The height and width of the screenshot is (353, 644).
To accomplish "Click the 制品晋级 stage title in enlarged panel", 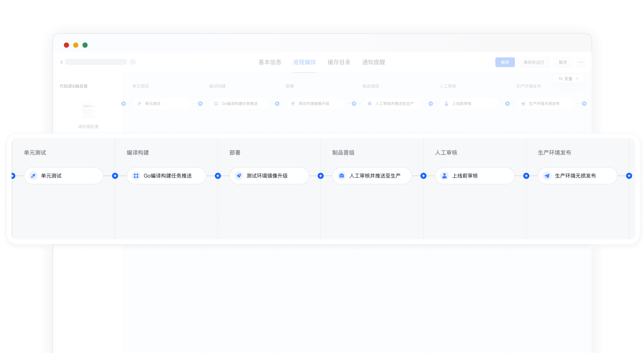I will pyautogui.click(x=343, y=153).
